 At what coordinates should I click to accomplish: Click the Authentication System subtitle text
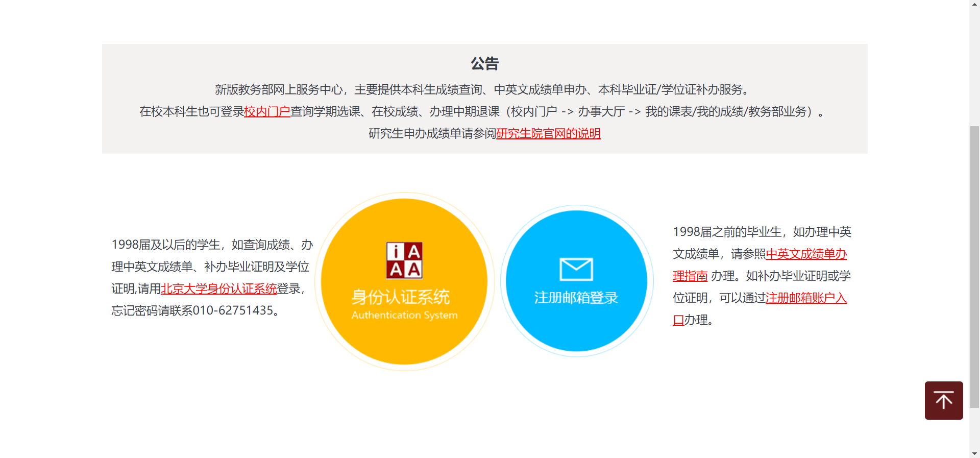pyautogui.click(x=404, y=315)
